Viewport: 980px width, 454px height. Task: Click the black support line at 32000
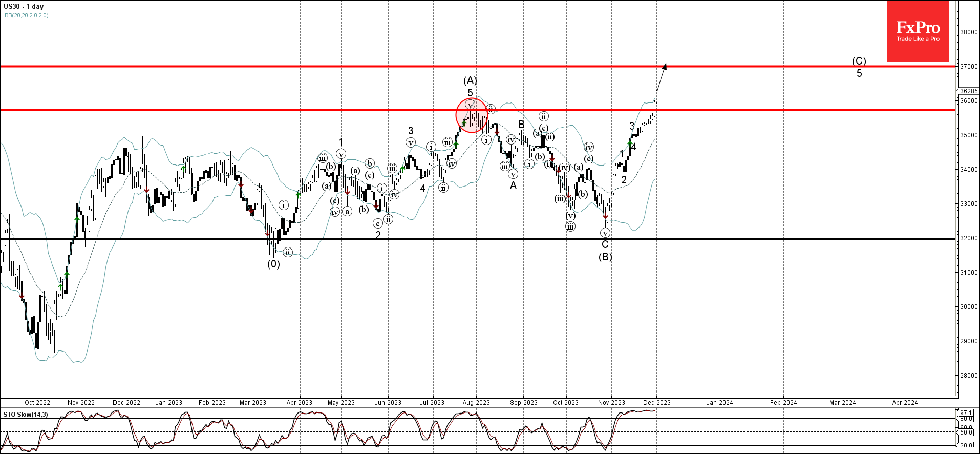point(478,239)
